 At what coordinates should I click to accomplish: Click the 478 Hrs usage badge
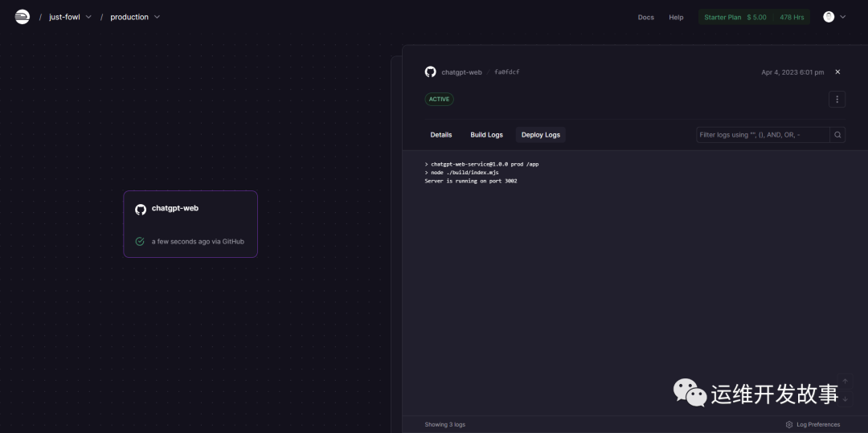(x=792, y=17)
